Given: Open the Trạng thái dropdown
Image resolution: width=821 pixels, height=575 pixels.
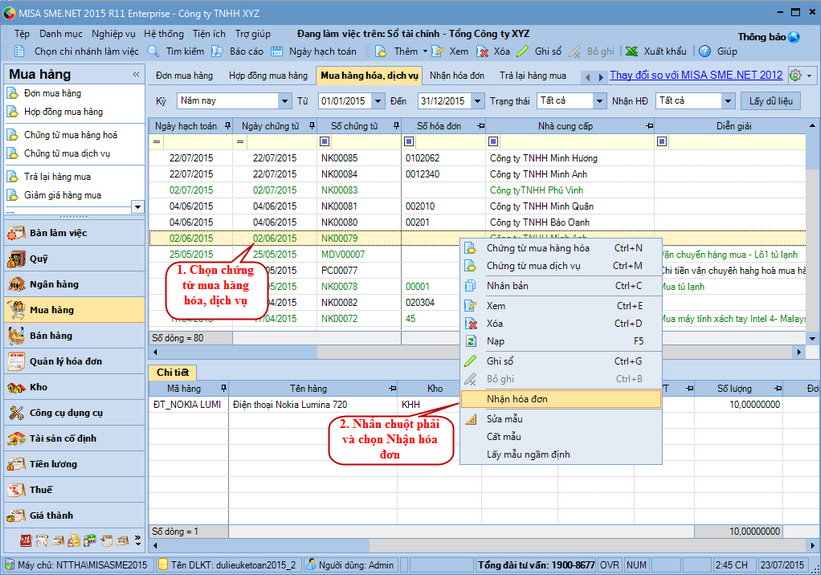Looking at the screenshot, I should click(x=600, y=101).
